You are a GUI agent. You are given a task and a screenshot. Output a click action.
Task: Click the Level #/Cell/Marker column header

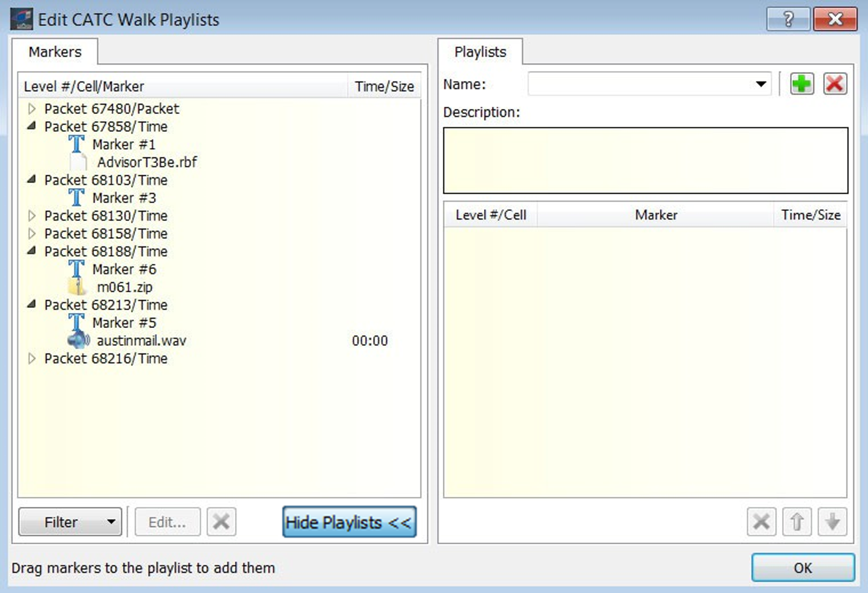(183, 86)
